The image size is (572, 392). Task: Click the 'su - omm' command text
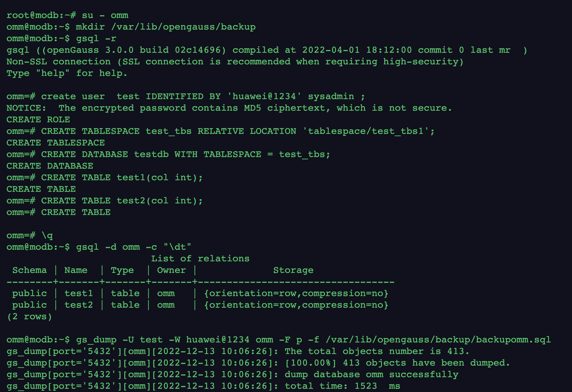coord(105,15)
